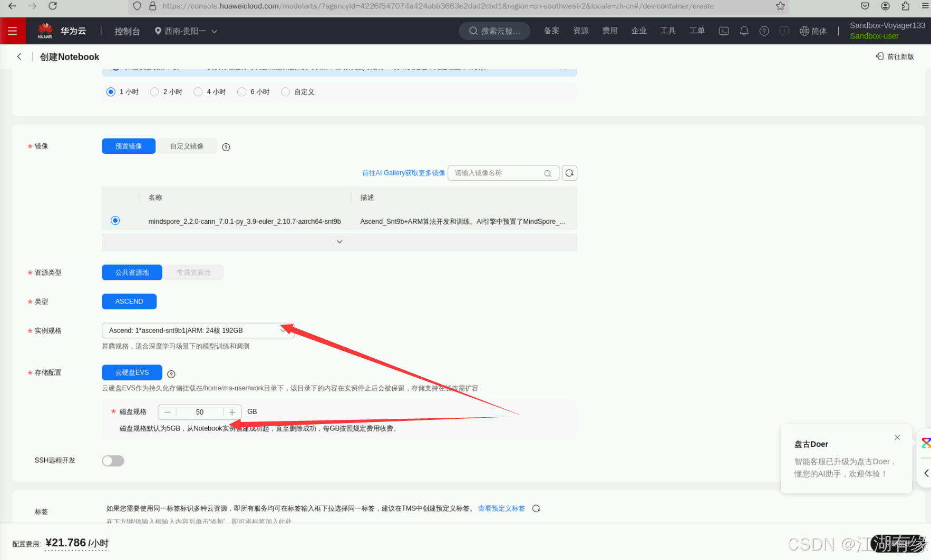Decrease disk size with minus button

coord(167,412)
